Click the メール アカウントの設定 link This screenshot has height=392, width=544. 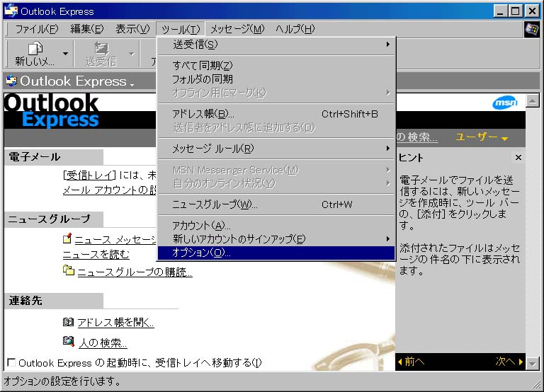point(110,190)
